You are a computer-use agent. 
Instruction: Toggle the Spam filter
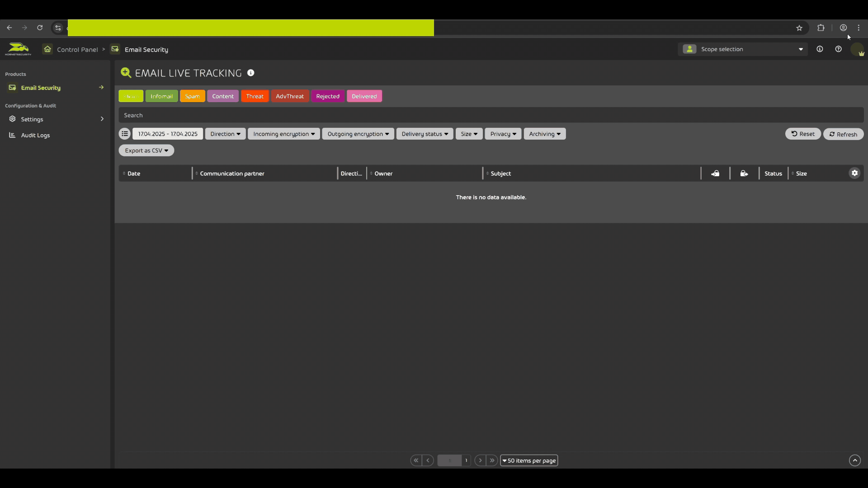[x=193, y=96]
